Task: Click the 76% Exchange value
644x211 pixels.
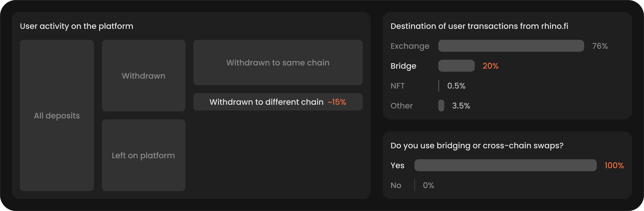Action: click(600, 46)
